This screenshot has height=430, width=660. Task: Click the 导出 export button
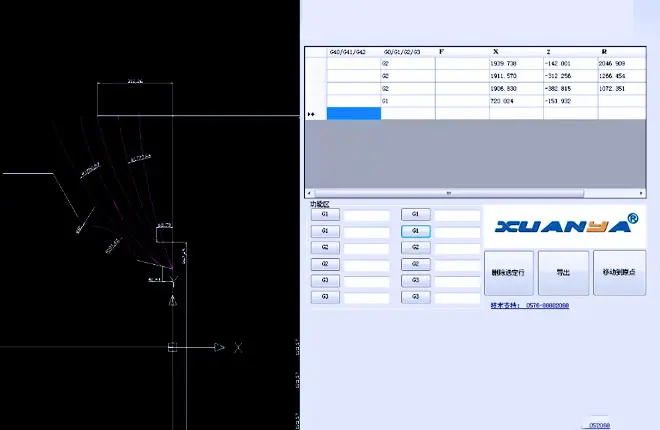pyautogui.click(x=563, y=272)
